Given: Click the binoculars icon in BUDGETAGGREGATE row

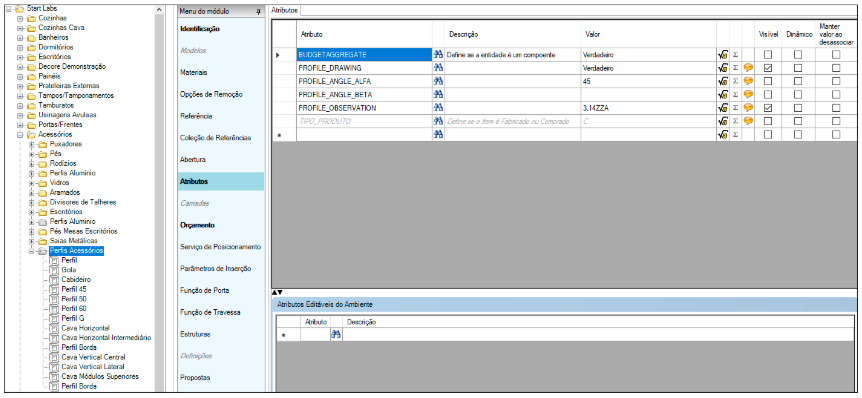Looking at the screenshot, I should pyautogui.click(x=438, y=55).
